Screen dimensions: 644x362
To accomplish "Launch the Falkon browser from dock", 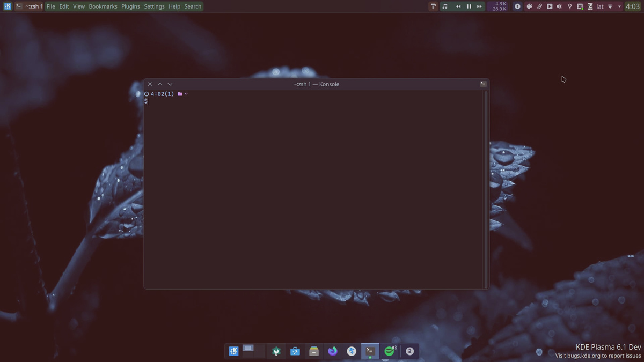I will coord(352,351).
